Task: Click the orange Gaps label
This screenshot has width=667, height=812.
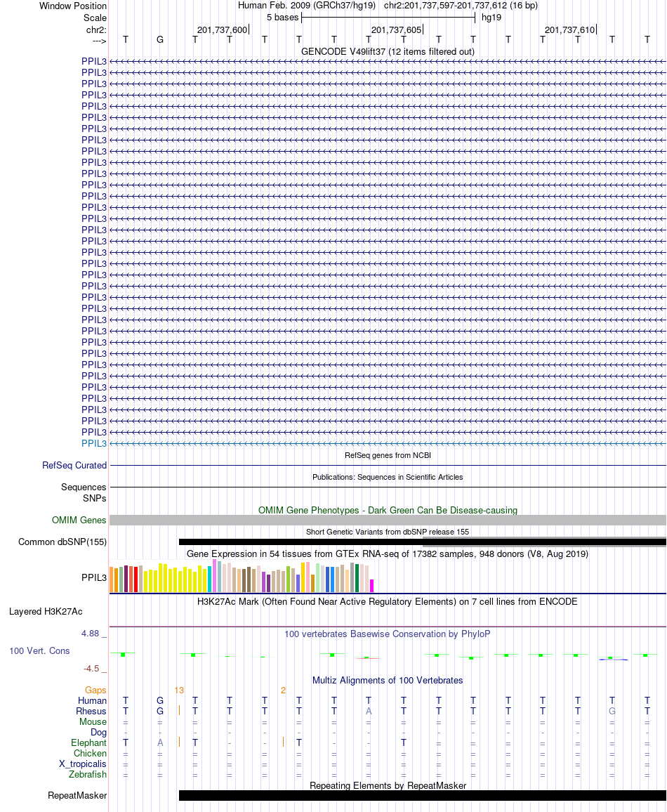Action: pos(95,690)
